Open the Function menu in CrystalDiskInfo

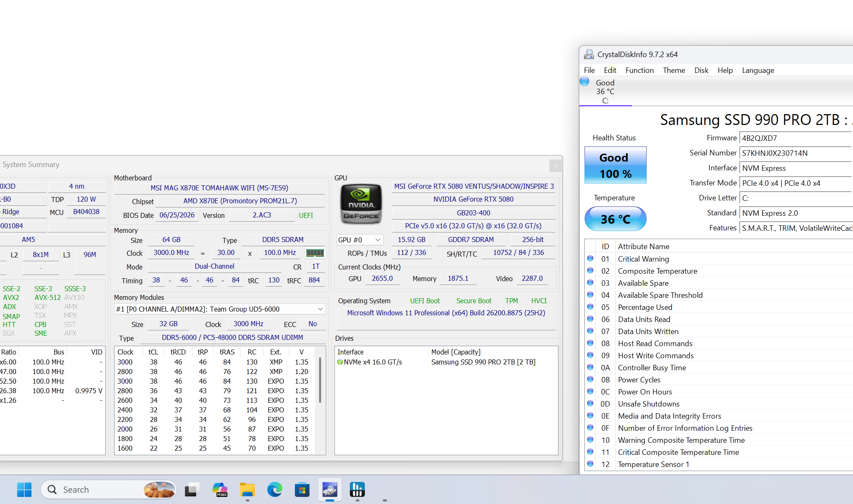[x=640, y=70]
